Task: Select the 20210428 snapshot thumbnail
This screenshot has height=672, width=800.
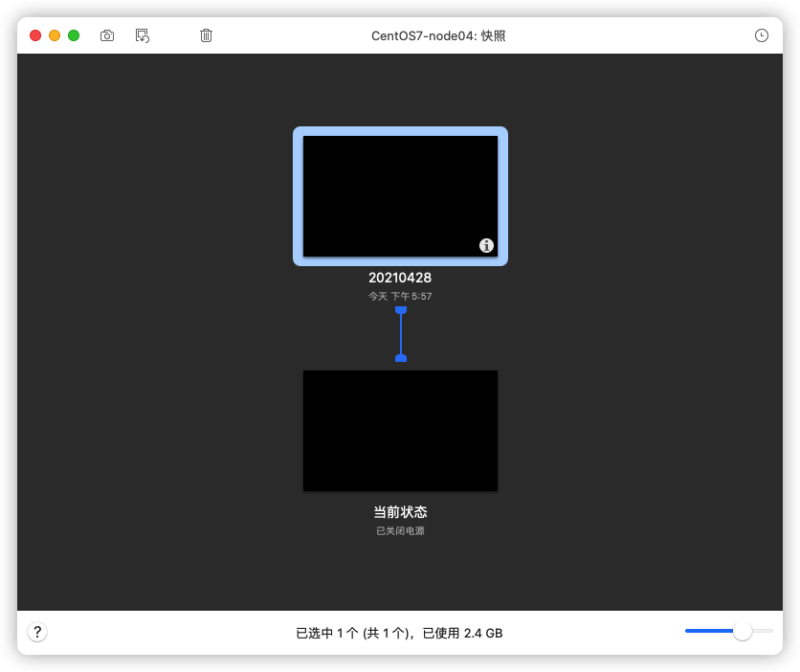Action: (401, 196)
